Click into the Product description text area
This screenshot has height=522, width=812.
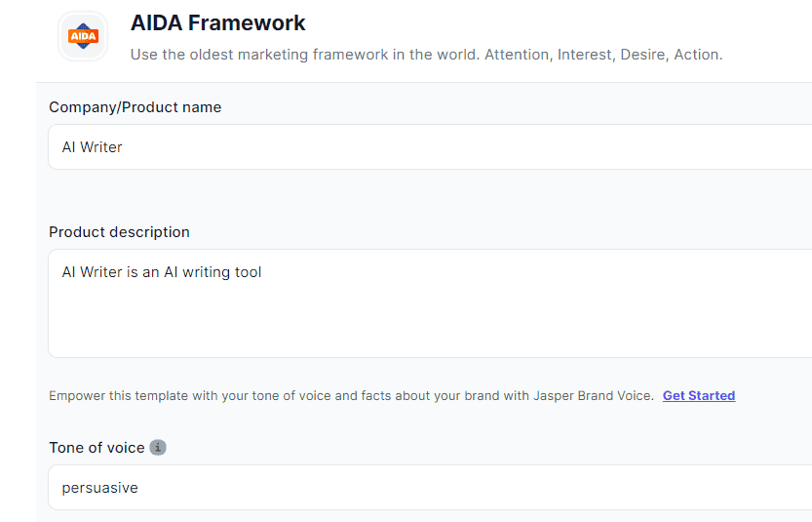430,303
